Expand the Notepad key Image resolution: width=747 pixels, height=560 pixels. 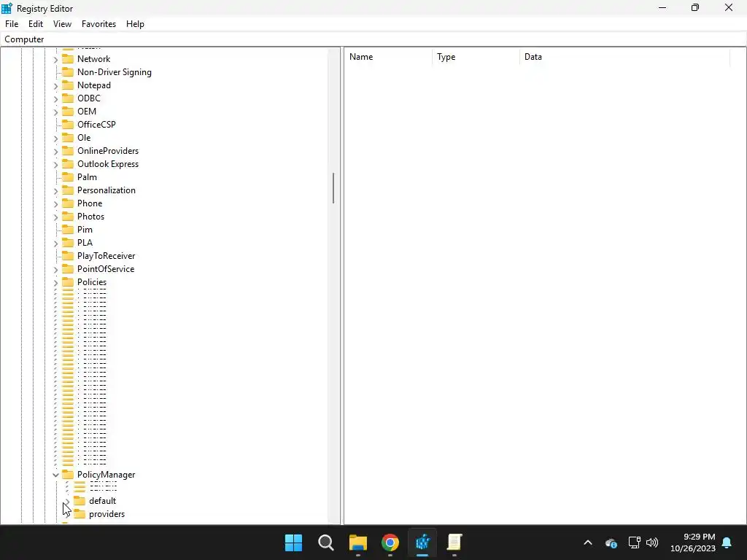(55, 86)
